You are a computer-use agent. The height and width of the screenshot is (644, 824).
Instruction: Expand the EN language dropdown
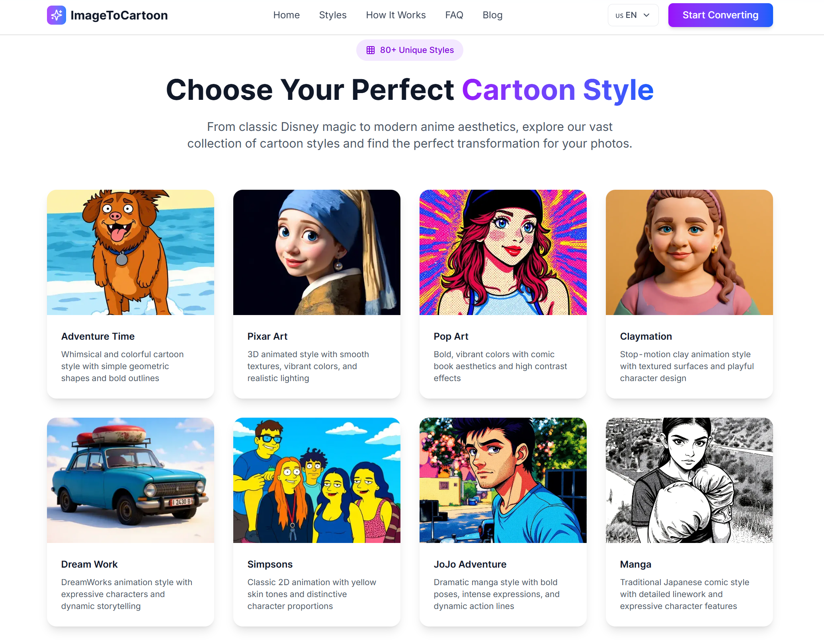click(633, 15)
